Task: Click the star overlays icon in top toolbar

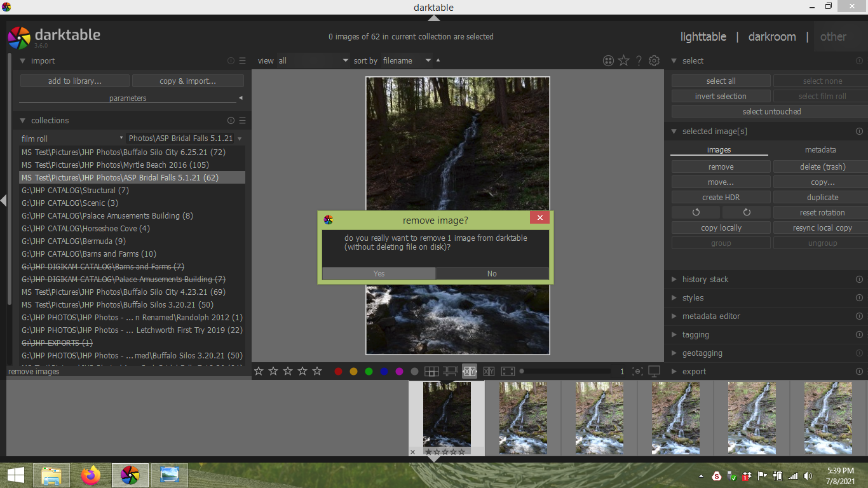Action: tap(623, 60)
